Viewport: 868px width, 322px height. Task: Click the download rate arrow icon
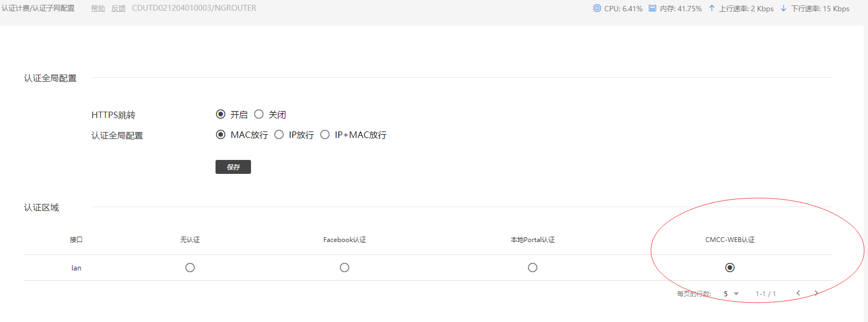click(783, 9)
